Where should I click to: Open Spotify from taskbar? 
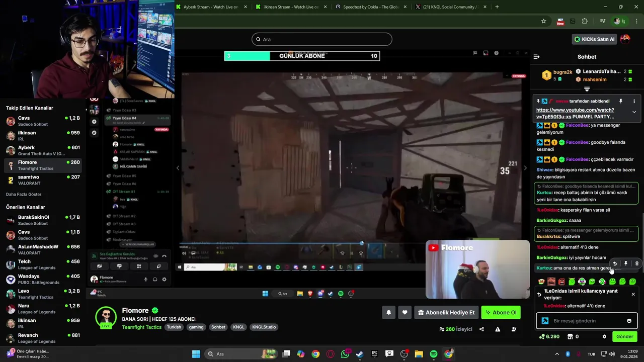(434, 354)
